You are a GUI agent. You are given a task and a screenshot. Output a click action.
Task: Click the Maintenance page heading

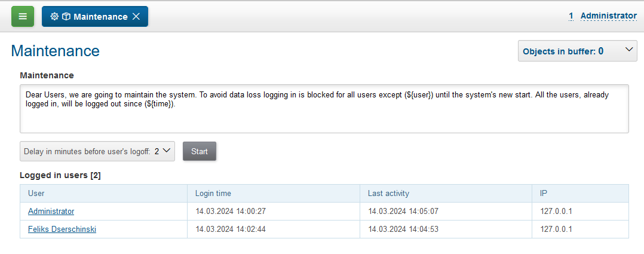tap(56, 51)
